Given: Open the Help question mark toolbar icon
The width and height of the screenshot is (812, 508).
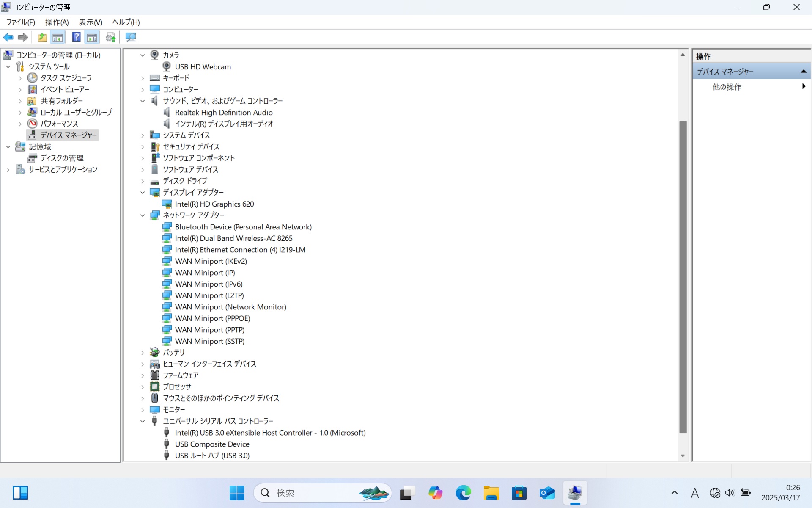Looking at the screenshot, I should 76,37.
